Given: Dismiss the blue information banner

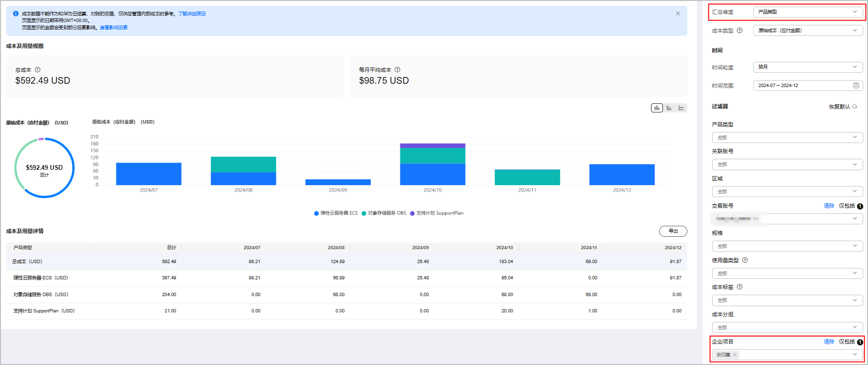Looking at the screenshot, I should point(678,14).
